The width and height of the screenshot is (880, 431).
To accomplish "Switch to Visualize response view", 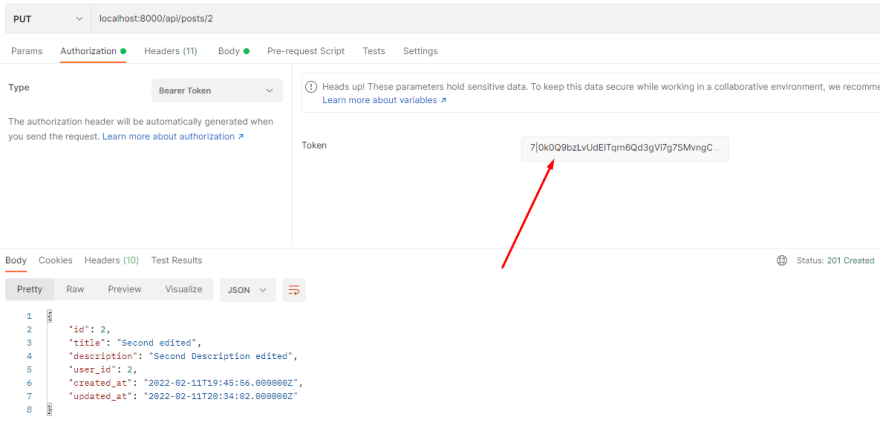I will [x=184, y=290].
